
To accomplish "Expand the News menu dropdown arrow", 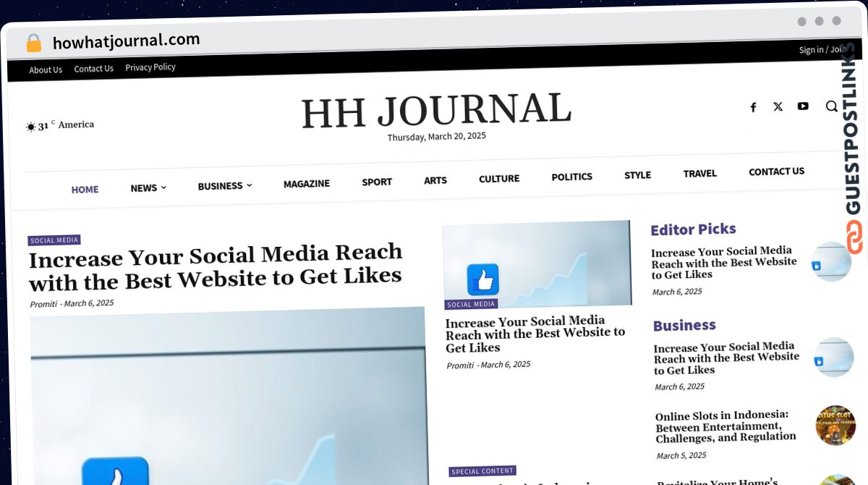I will (163, 187).
